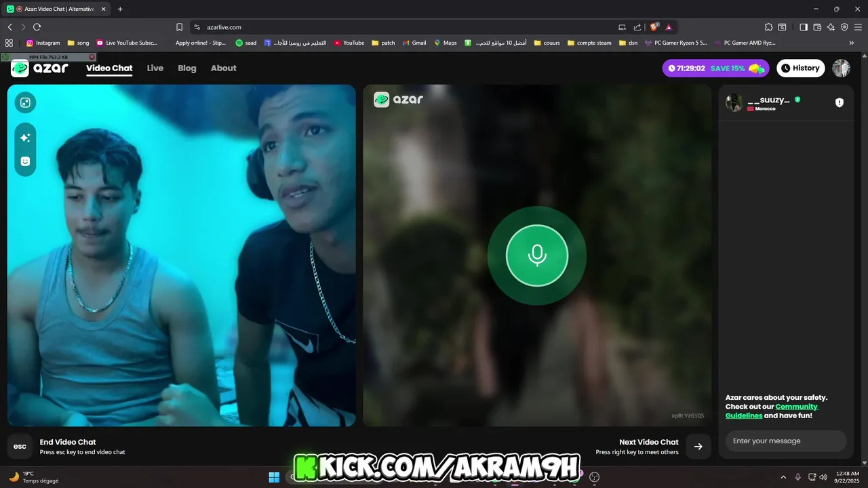
Task: Open the saad Spotify bookmark
Action: (246, 43)
